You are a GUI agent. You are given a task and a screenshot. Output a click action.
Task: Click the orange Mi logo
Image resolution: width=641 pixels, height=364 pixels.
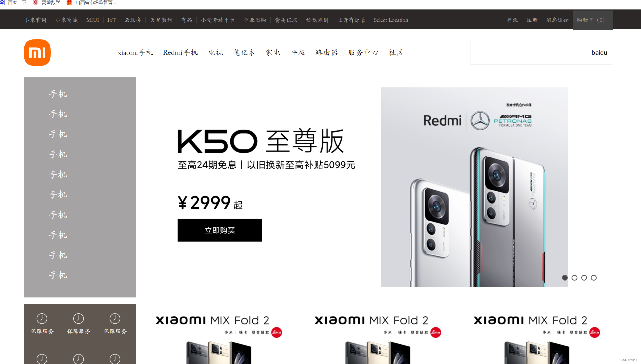point(37,52)
